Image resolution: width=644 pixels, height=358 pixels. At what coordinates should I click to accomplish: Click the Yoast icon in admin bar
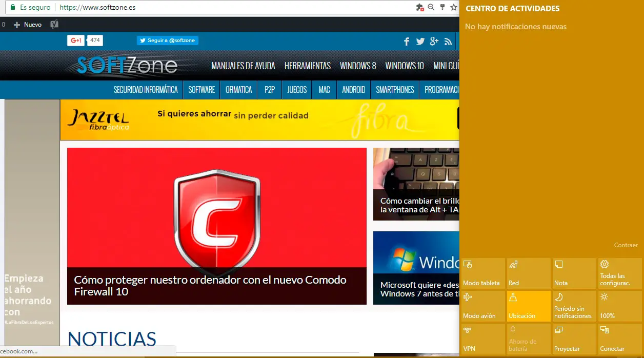click(54, 25)
